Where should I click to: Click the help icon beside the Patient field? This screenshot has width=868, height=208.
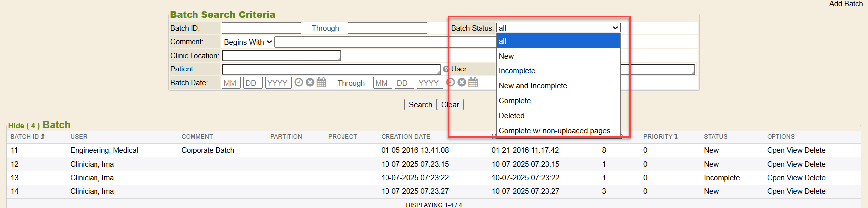coord(446,69)
